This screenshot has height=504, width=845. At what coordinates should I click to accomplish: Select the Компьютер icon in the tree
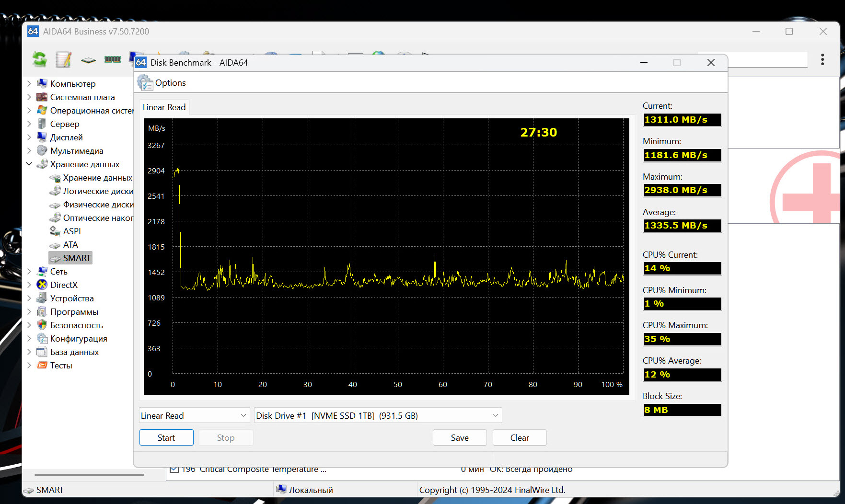point(42,83)
